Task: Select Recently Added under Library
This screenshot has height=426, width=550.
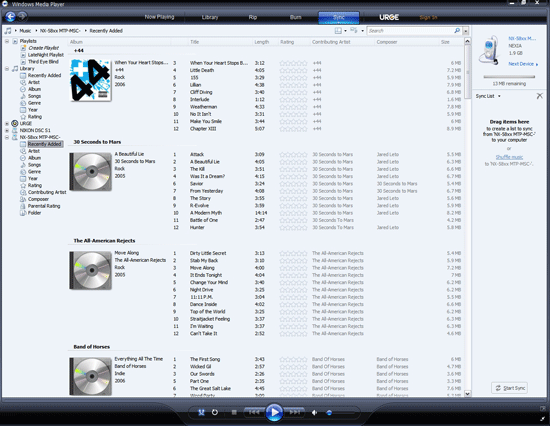Action: 45,75
